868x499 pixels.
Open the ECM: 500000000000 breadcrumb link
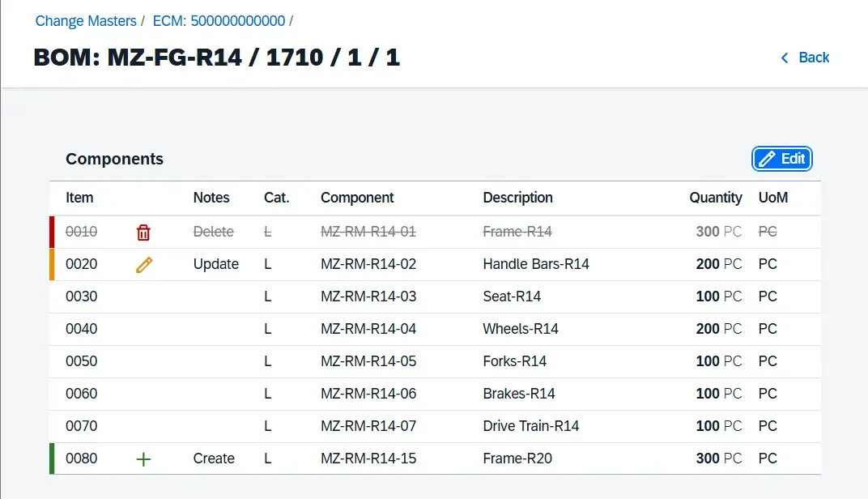(x=217, y=21)
